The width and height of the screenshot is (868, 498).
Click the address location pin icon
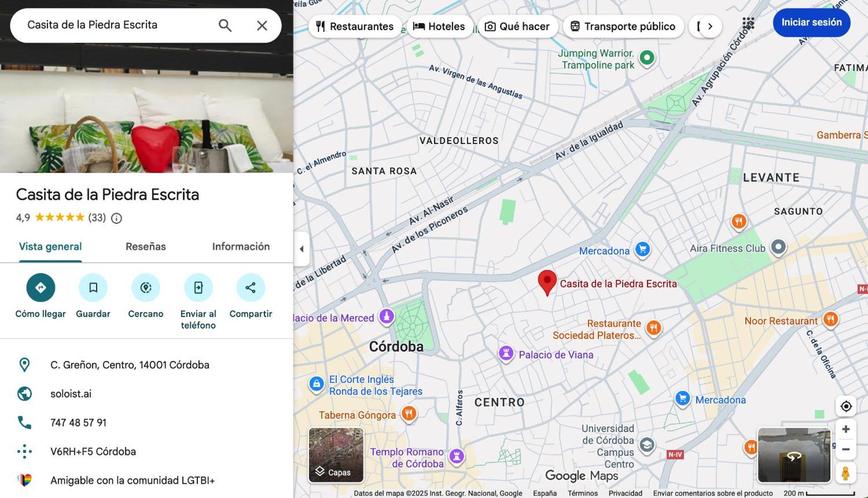click(x=24, y=365)
